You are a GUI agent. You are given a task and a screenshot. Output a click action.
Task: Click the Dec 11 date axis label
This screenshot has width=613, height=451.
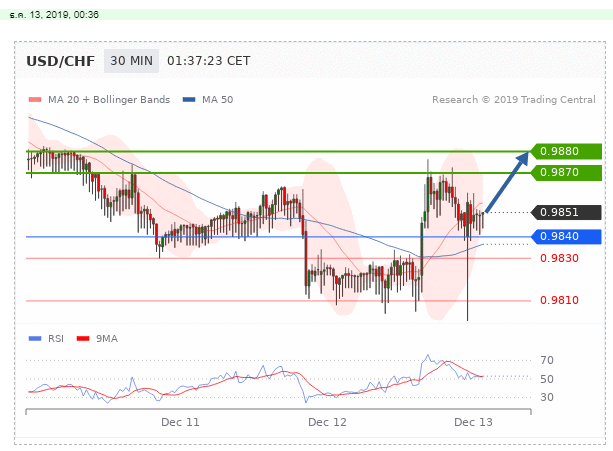click(x=180, y=422)
